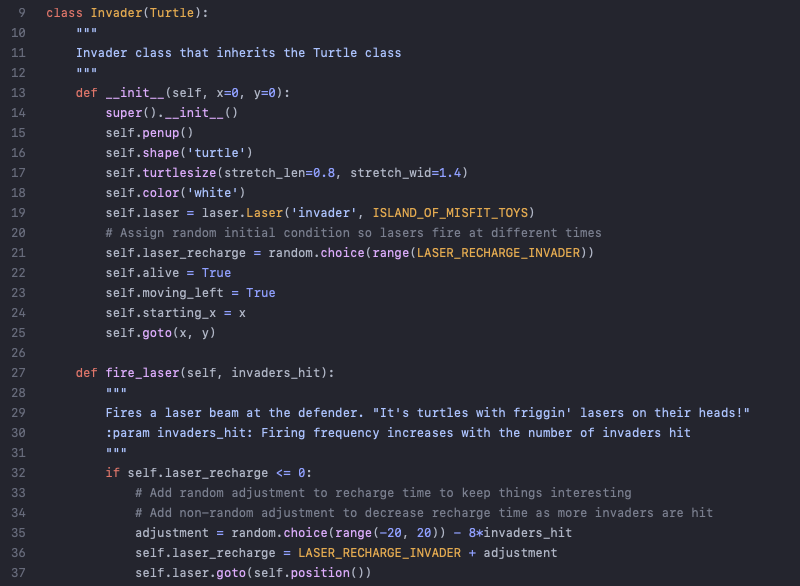Click line number 32 in the gutter
This screenshot has width=800, height=586.
coord(18,473)
